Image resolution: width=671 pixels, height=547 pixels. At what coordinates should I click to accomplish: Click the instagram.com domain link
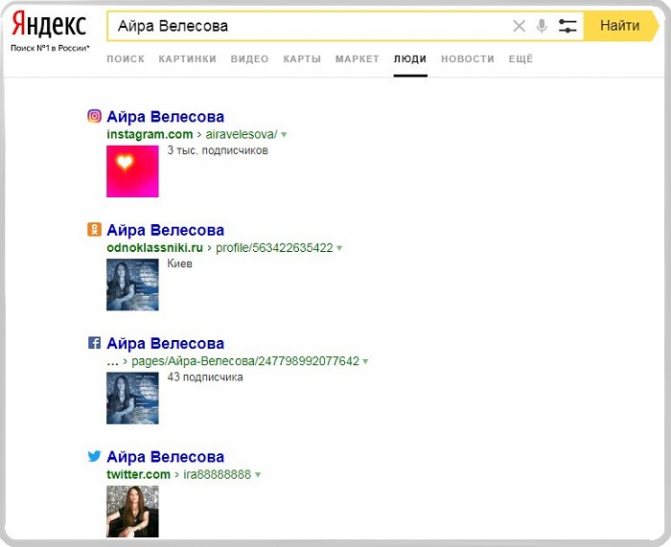(x=150, y=134)
